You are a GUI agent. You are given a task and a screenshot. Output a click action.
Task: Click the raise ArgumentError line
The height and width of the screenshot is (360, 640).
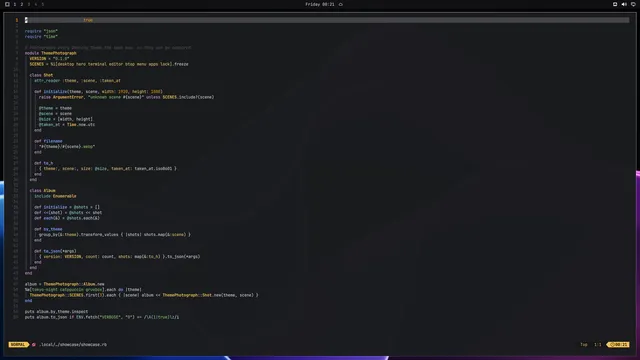click(127, 97)
